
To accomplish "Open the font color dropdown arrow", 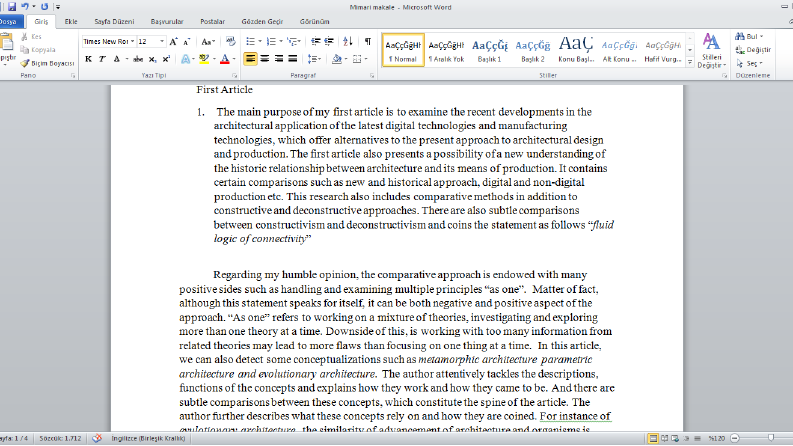I will [x=234, y=59].
